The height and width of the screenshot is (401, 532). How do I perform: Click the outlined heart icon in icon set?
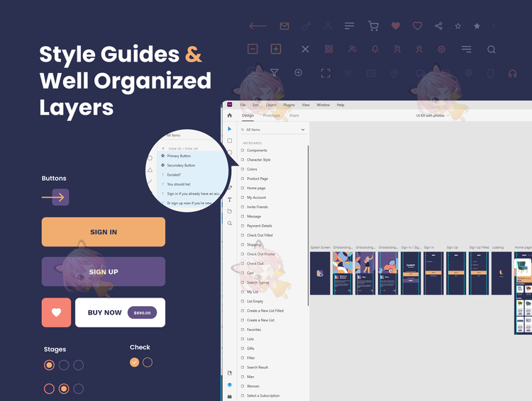(417, 26)
